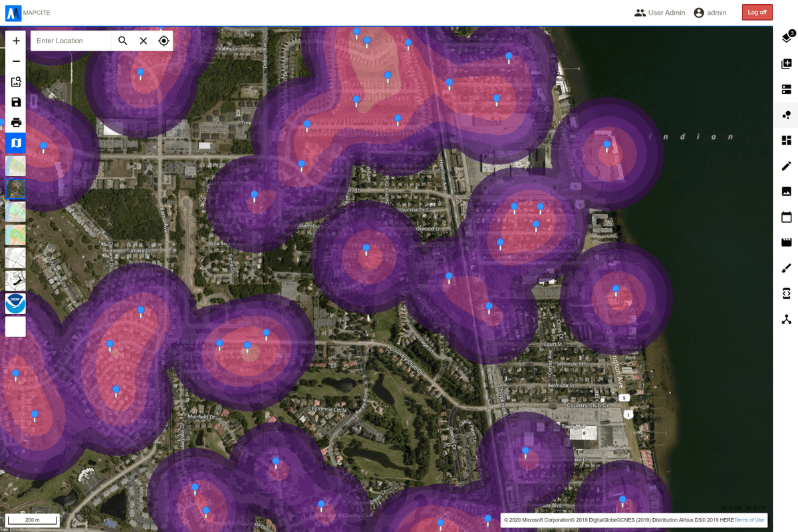This screenshot has height=532, width=798.
Task: Open the embed code panel
Action: coord(787,293)
